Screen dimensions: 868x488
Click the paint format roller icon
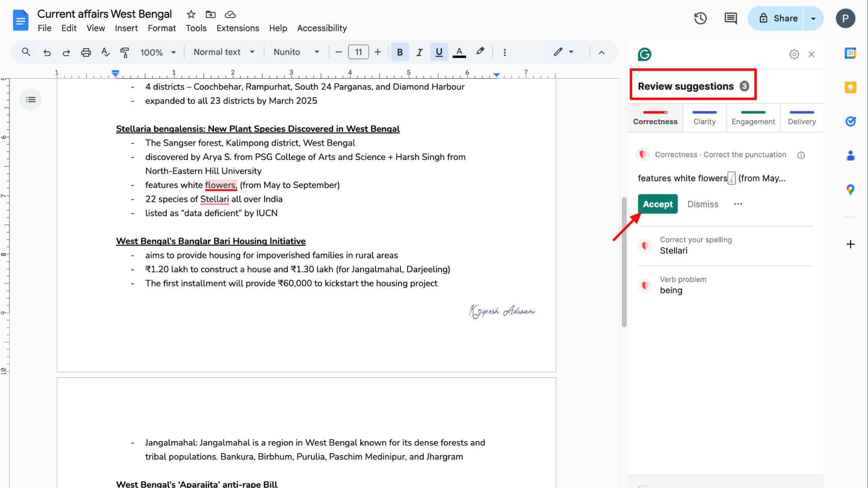124,52
